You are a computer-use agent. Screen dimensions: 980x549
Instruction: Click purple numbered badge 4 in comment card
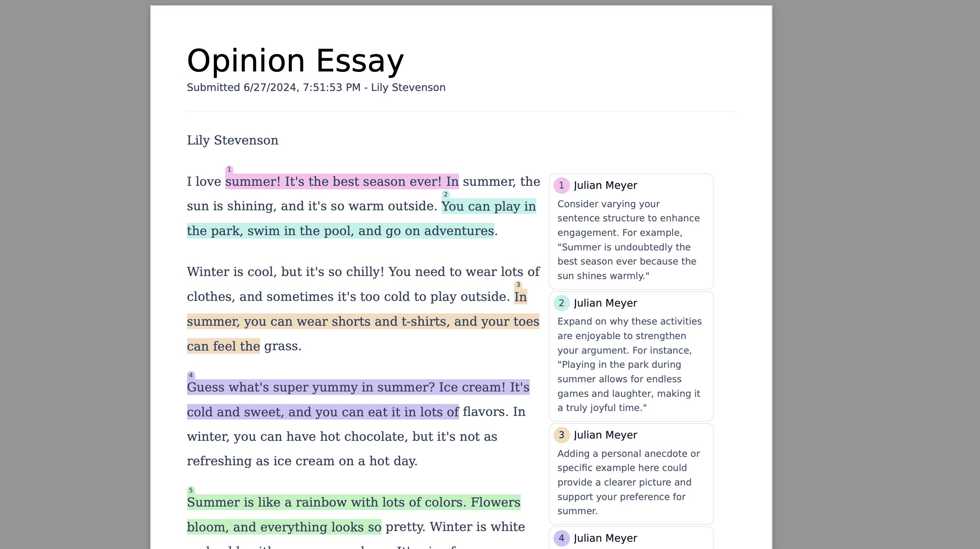coord(562,538)
